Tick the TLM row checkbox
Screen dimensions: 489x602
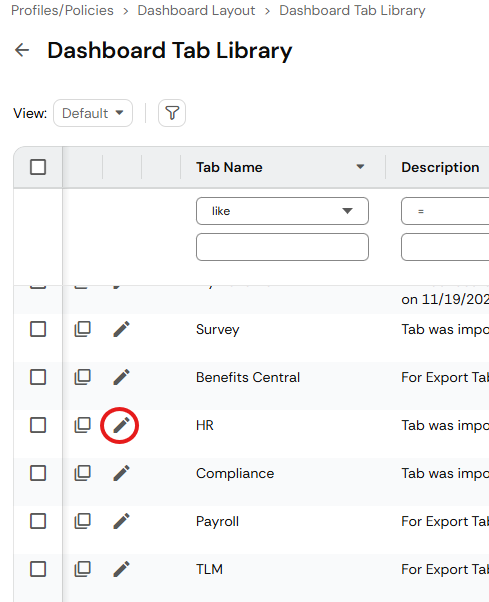coord(38,569)
